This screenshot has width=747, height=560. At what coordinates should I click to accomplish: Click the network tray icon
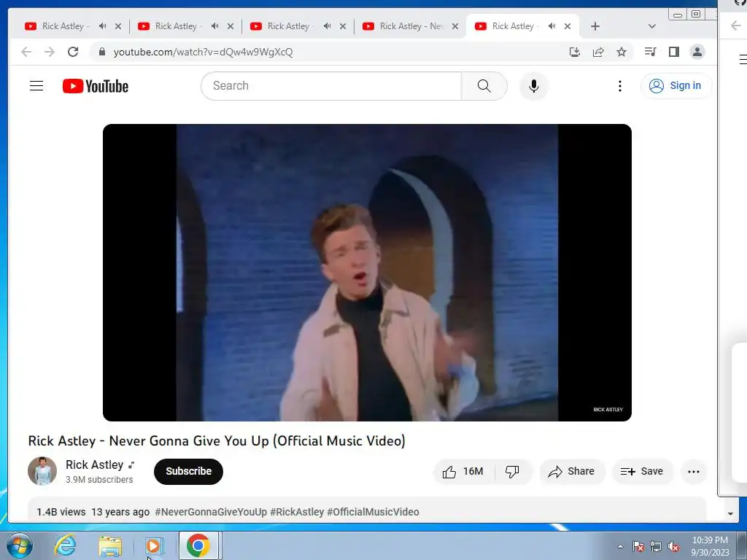[x=656, y=546]
